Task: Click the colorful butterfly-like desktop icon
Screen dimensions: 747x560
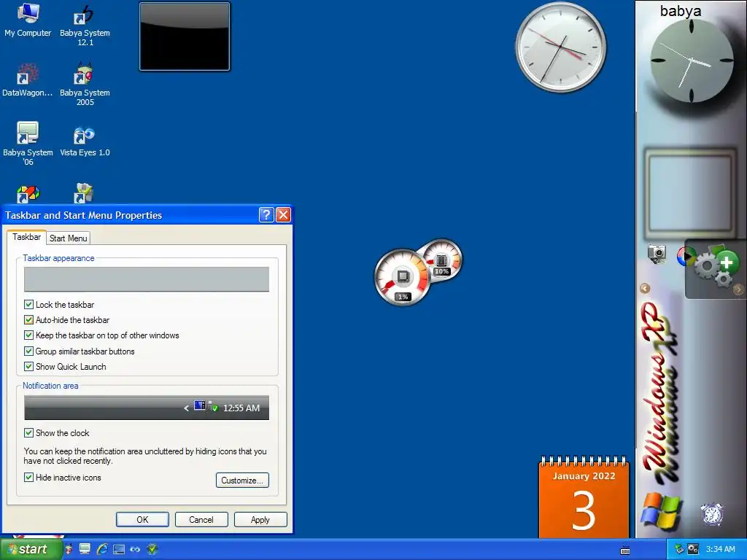Action: [28, 194]
